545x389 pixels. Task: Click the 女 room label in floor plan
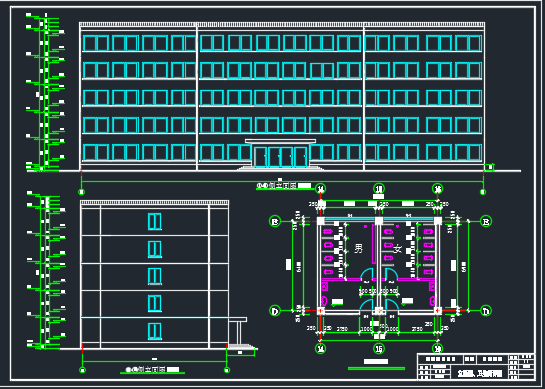(x=397, y=248)
